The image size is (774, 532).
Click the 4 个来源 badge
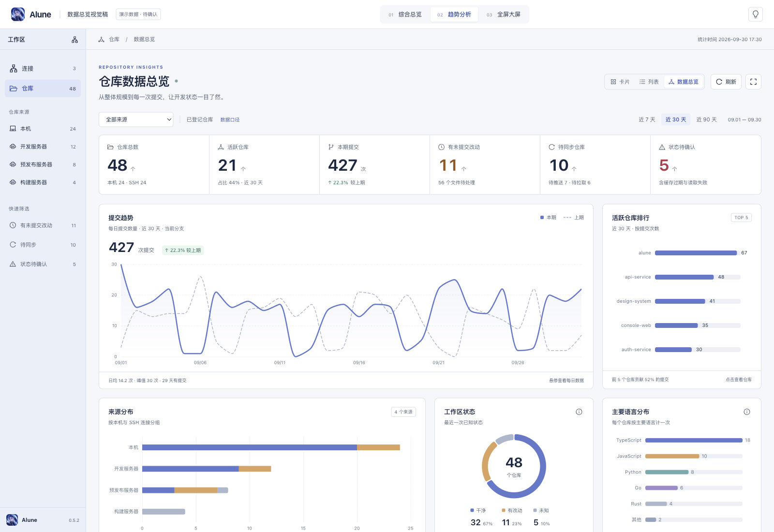(x=403, y=412)
